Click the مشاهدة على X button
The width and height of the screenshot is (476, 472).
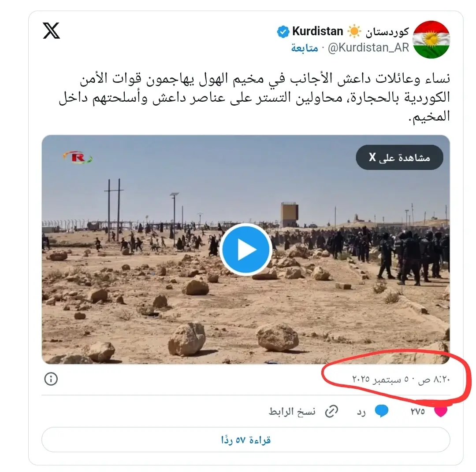pos(399,158)
